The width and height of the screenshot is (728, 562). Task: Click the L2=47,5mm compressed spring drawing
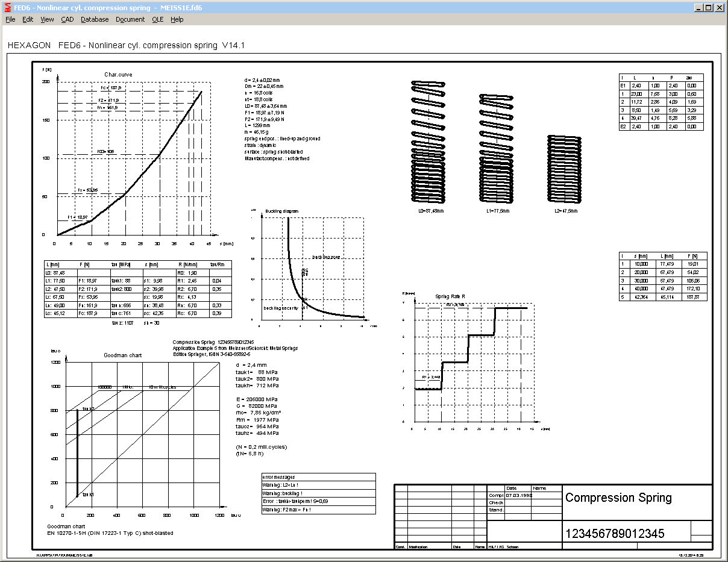point(565,169)
